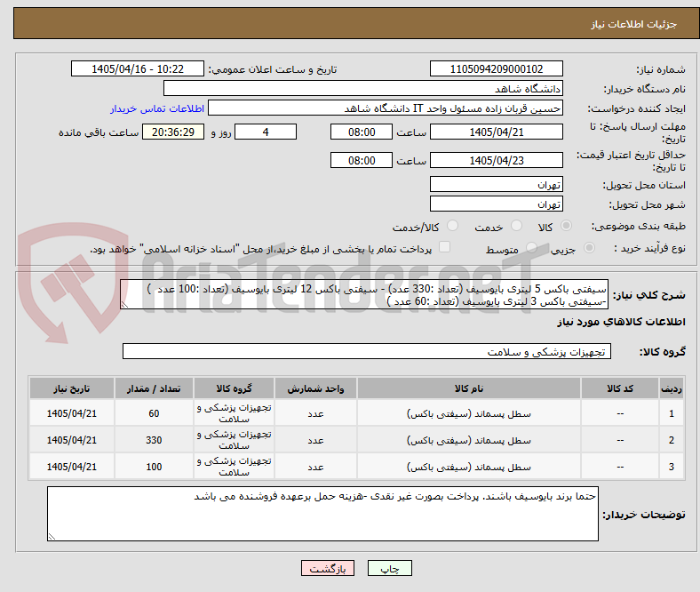700x592 pixels.
Task: Click the نام کالا column header
Action: [x=469, y=388]
